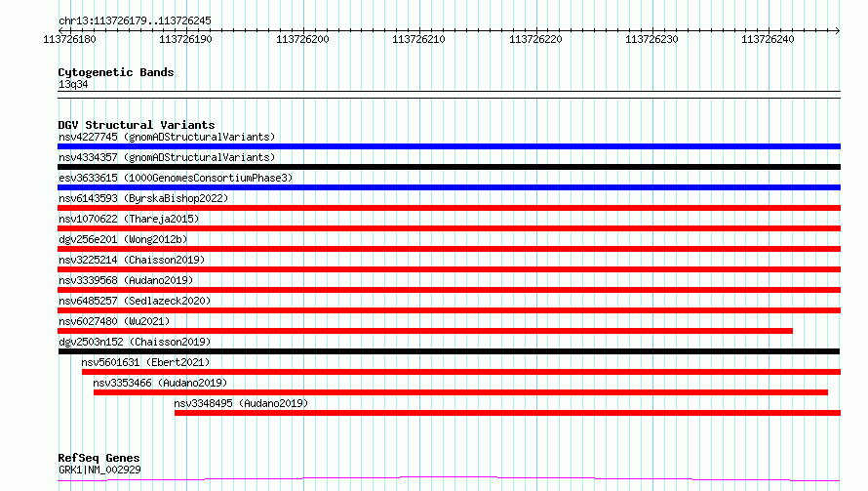868x491 pixels.
Task: Open variant nsv3339568 Audano2019 label
Action: [126, 280]
